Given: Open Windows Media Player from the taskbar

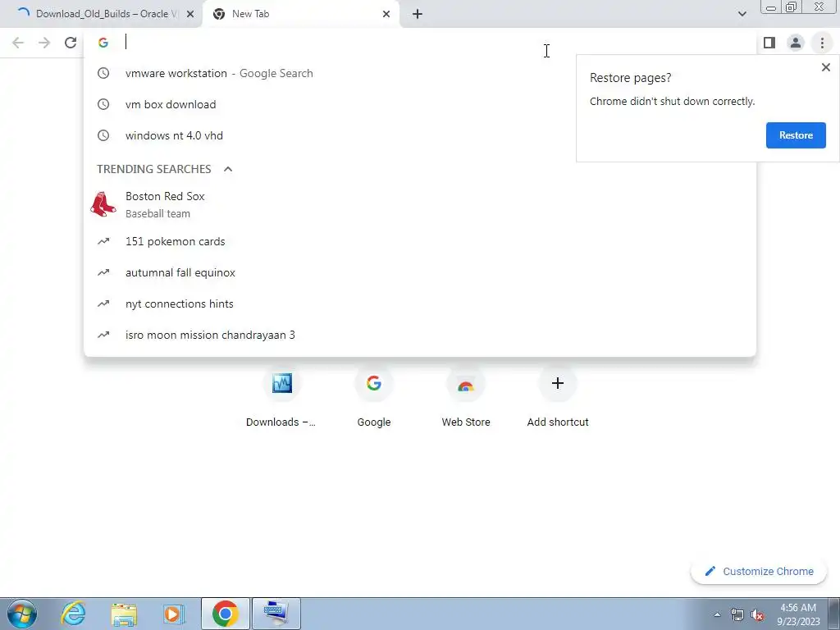Looking at the screenshot, I should click(x=174, y=614).
